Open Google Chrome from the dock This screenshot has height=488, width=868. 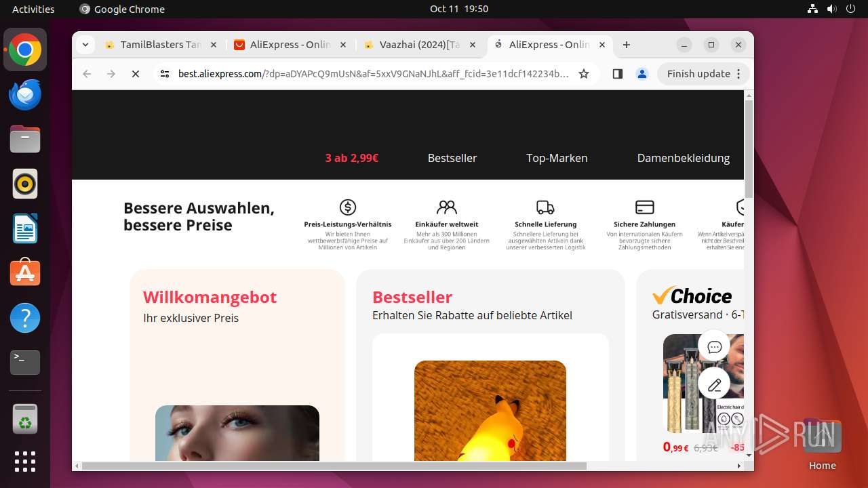point(25,50)
